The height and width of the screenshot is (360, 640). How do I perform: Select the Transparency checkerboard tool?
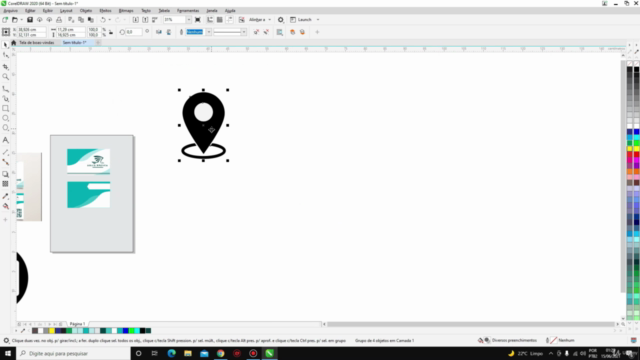coord(5,184)
